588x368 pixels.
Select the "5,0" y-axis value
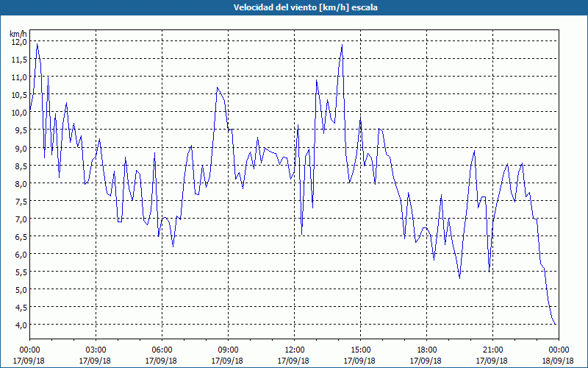(21, 289)
